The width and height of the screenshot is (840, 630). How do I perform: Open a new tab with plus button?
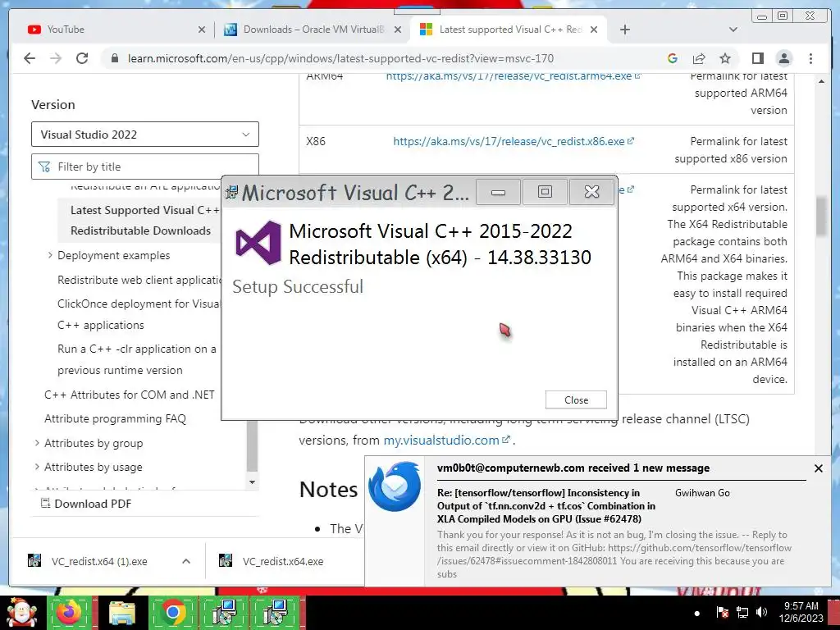pyautogui.click(x=624, y=30)
